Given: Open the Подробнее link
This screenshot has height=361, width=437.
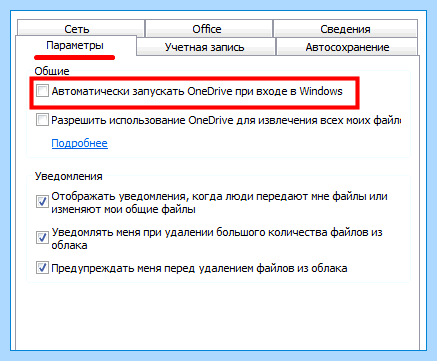Looking at the screenshot, I should [x=80, y=143].
